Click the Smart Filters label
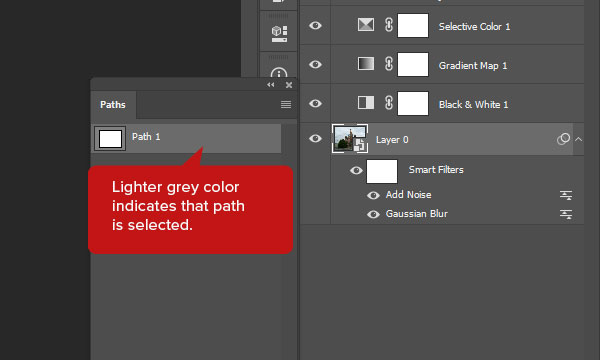600x360 pixels. pyautogui.click(x=436, y=169)
